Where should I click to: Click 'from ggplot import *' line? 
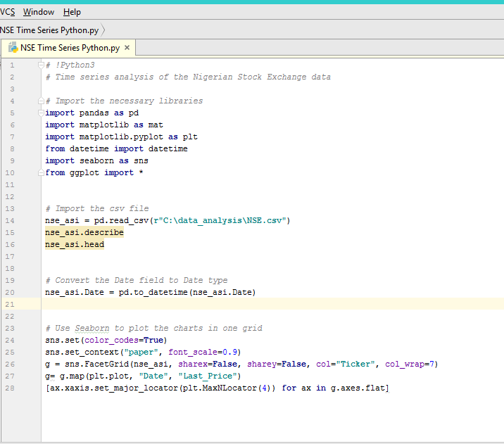94,173
